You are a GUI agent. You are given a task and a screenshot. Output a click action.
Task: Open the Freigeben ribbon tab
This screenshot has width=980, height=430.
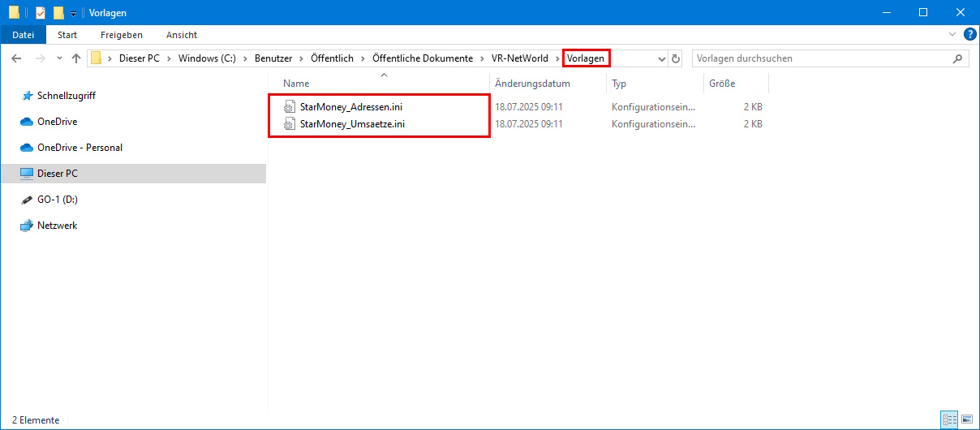coord(122,35)
